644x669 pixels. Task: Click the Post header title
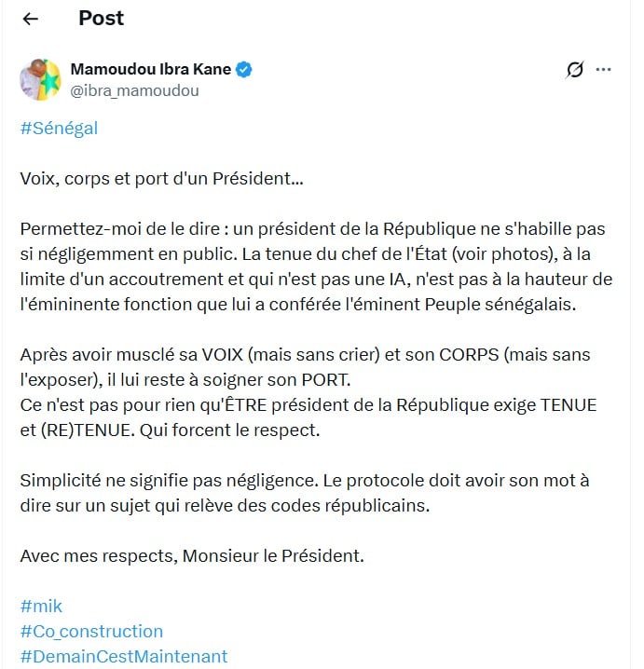click(101, 19)
